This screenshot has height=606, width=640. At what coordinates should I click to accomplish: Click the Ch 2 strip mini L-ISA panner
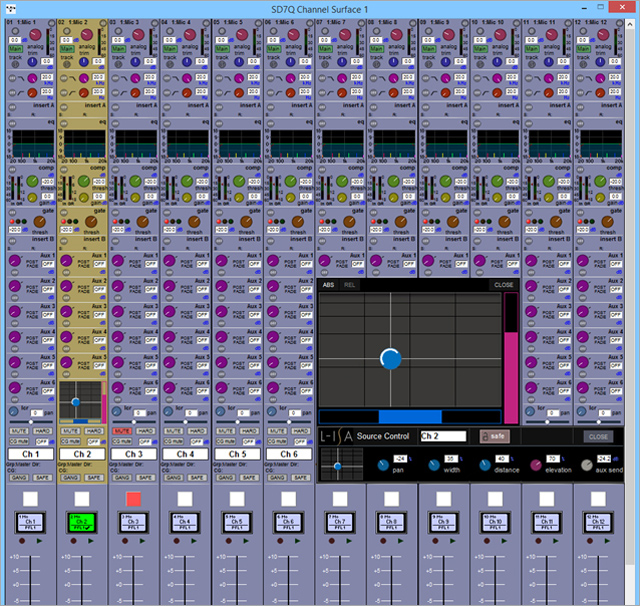pyautogui.click(x=80, y=402)
